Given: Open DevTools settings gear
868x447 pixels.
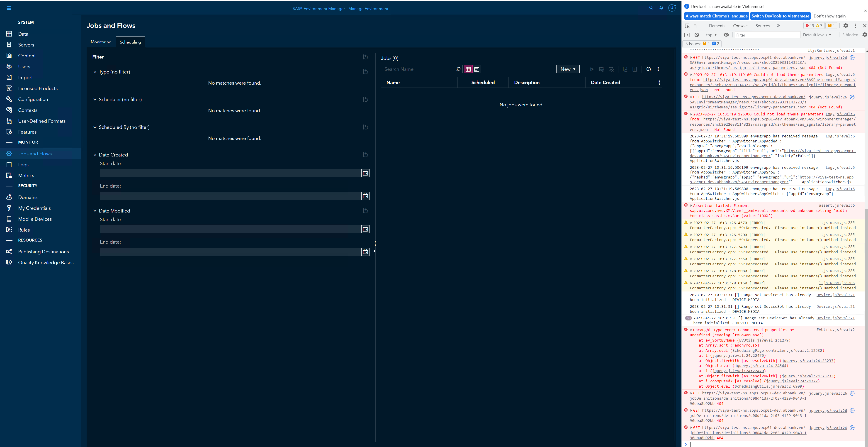Looking at the screenshot, I should pyautogui.click(x=846, y=26).
